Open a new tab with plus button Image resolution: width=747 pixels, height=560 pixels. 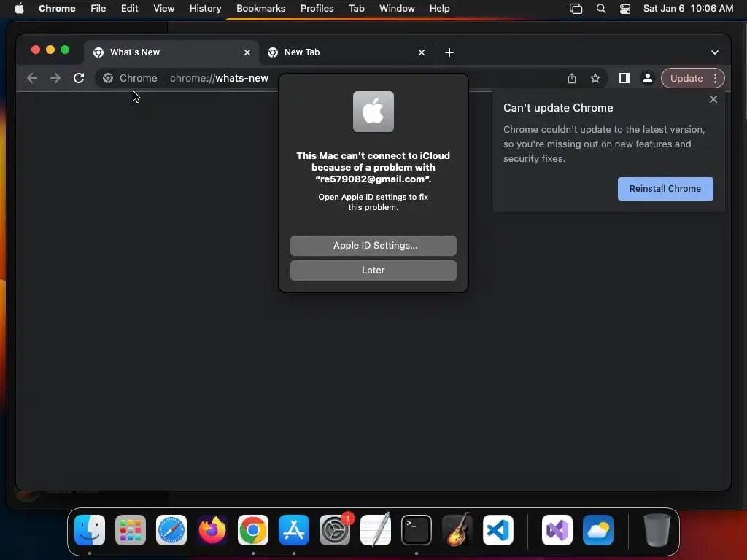(x=449, y=52)
